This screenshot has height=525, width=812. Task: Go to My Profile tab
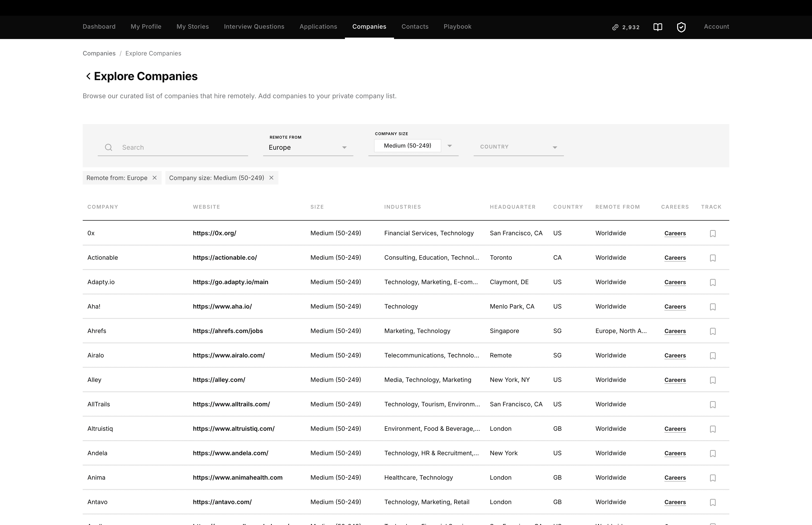point(146,27)
